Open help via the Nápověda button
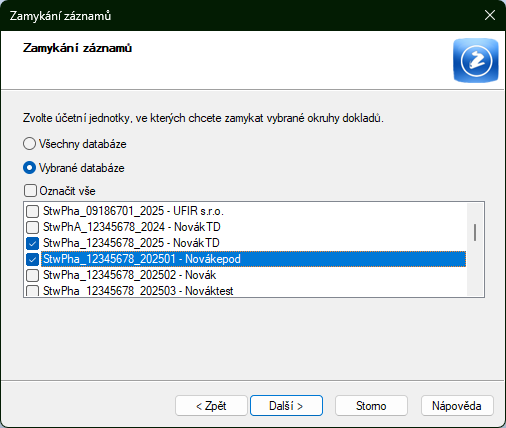The image size is (506, 428). [457, 406]
